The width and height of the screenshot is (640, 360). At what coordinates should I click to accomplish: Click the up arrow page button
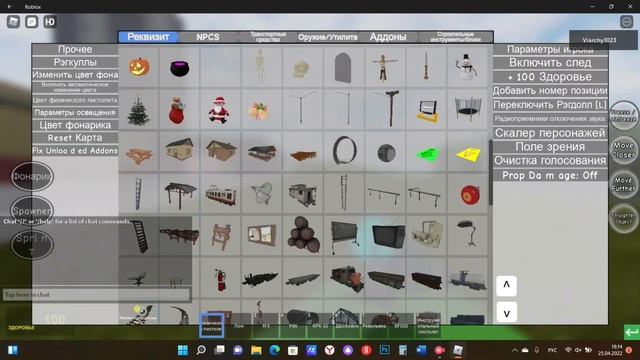[506, 285]
